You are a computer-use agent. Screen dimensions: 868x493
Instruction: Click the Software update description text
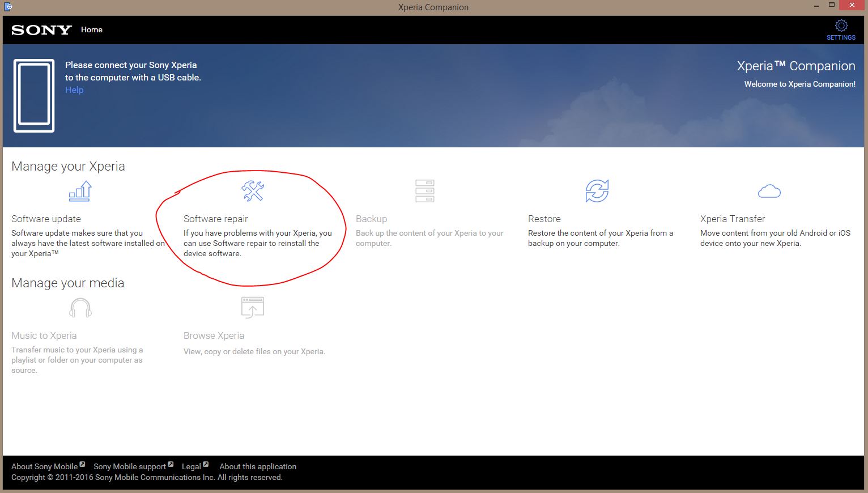coord(88,243)
